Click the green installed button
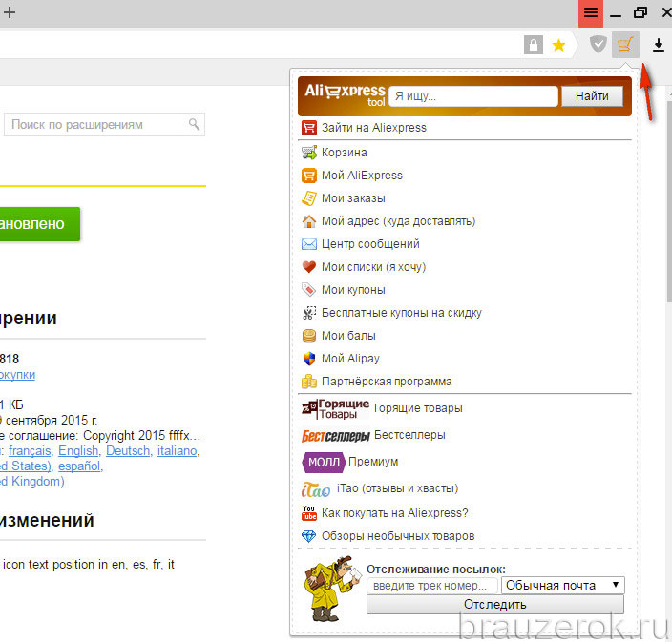This screenshot has height=642, width=672. (x=40, y=224)
